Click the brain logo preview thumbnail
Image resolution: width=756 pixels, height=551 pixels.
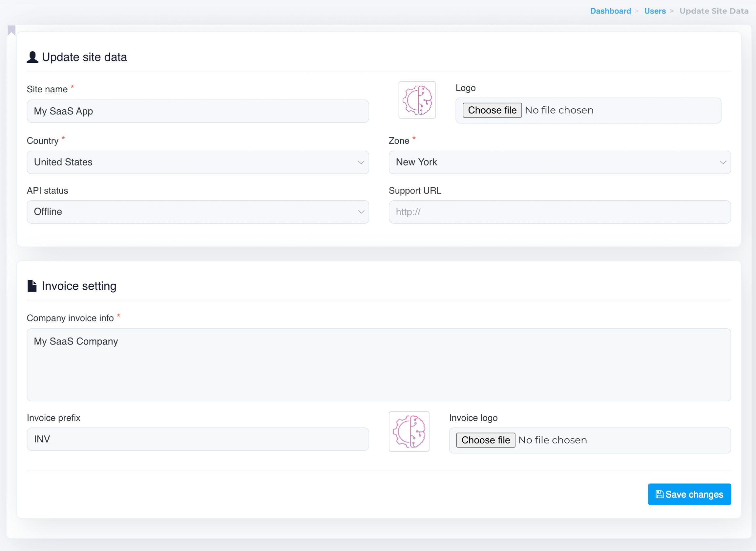[x=417, y=100]
